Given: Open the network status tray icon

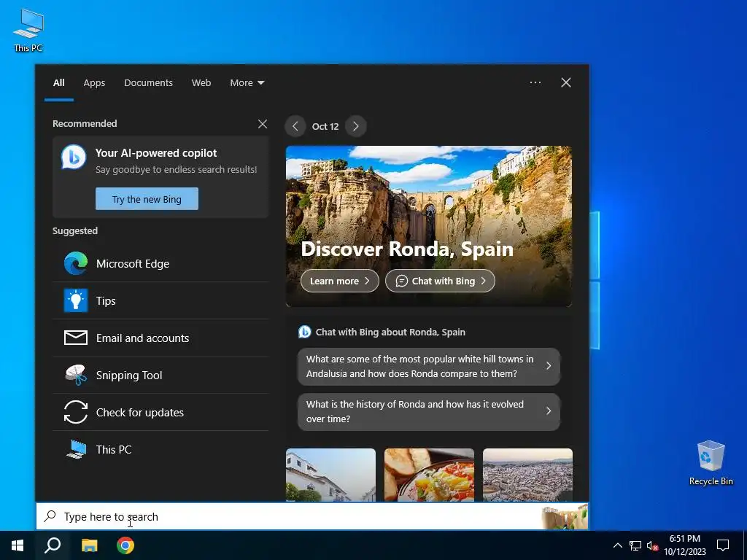Looking at the screenshot, I should click(635, 545).
